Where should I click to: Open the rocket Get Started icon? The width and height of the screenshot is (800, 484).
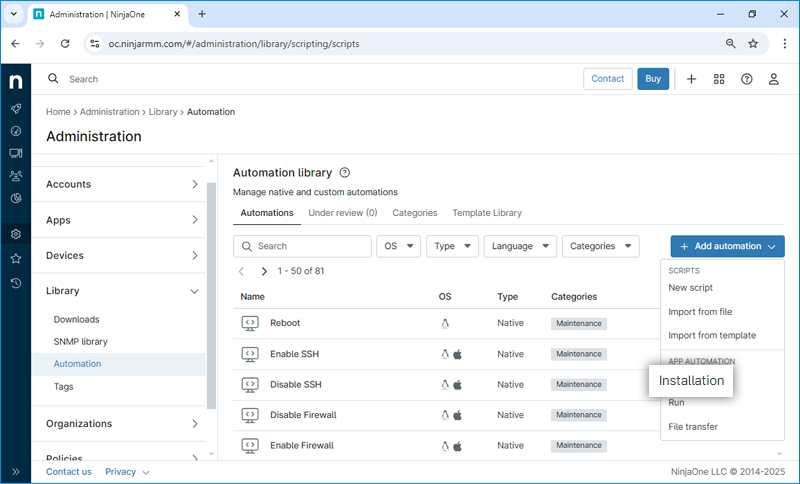[15, 109]
